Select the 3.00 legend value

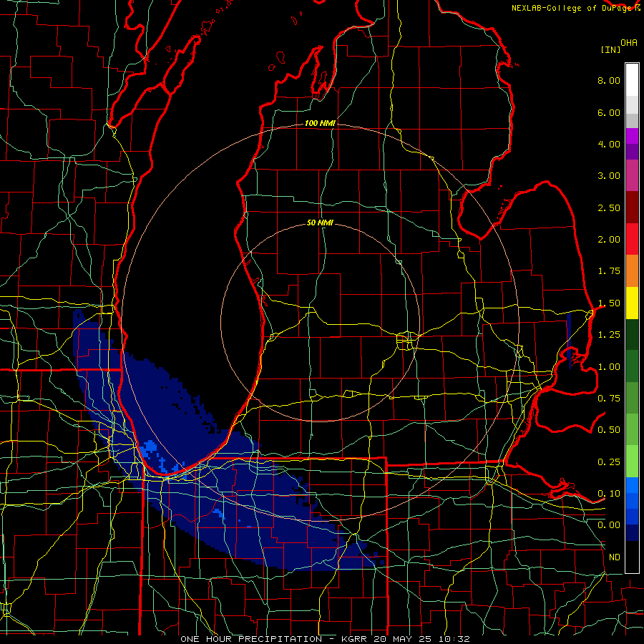(609, 176)
